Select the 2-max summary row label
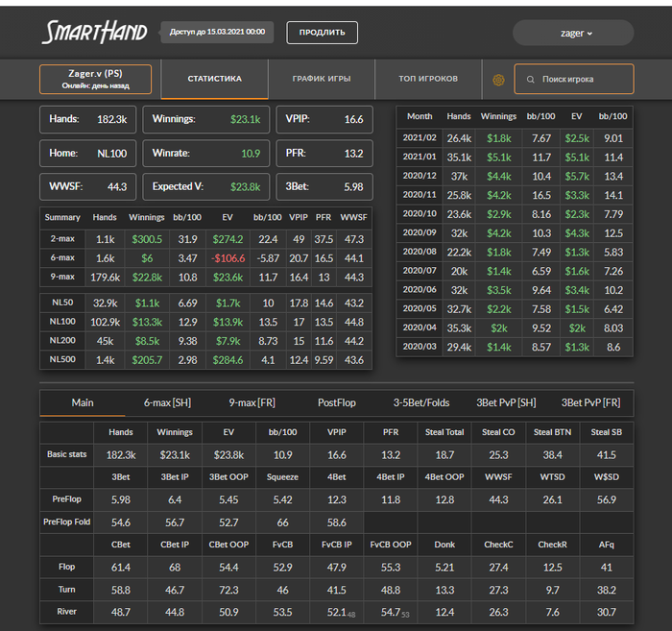This screenshot has width=672, height=631. tap(62, 239)
